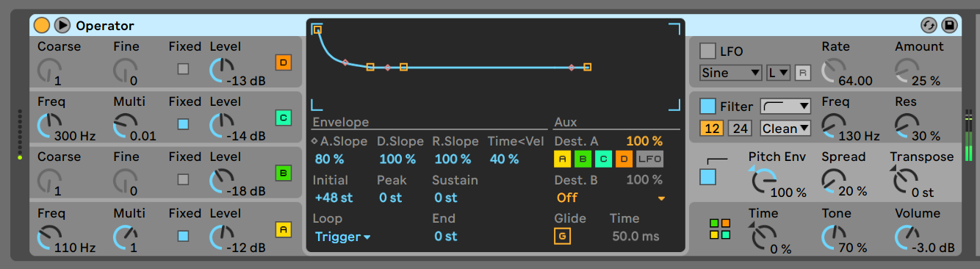Select oscillator C teal button
The height and width of the screenshot is (269, 980).
coord(284,118)
